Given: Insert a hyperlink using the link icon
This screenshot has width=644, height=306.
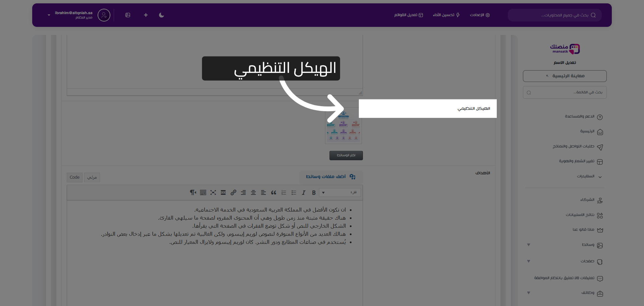Looking at the screenshot, I should (x=233, y=192).
